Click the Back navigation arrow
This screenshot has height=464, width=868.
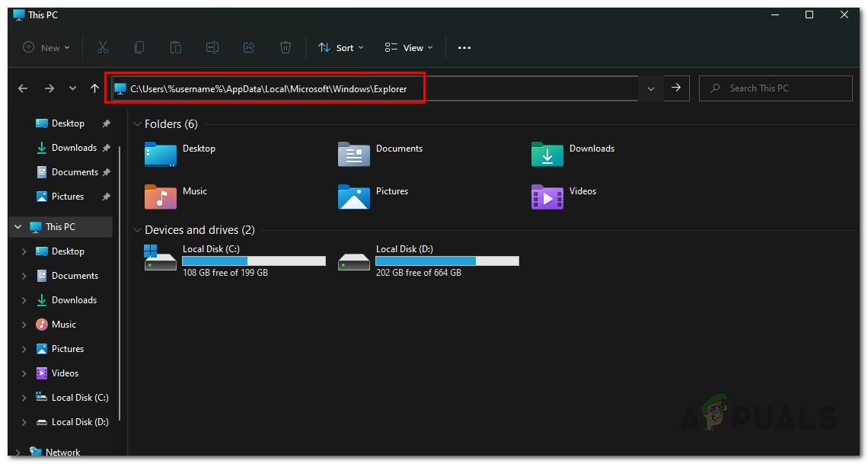tap(23, 88)
